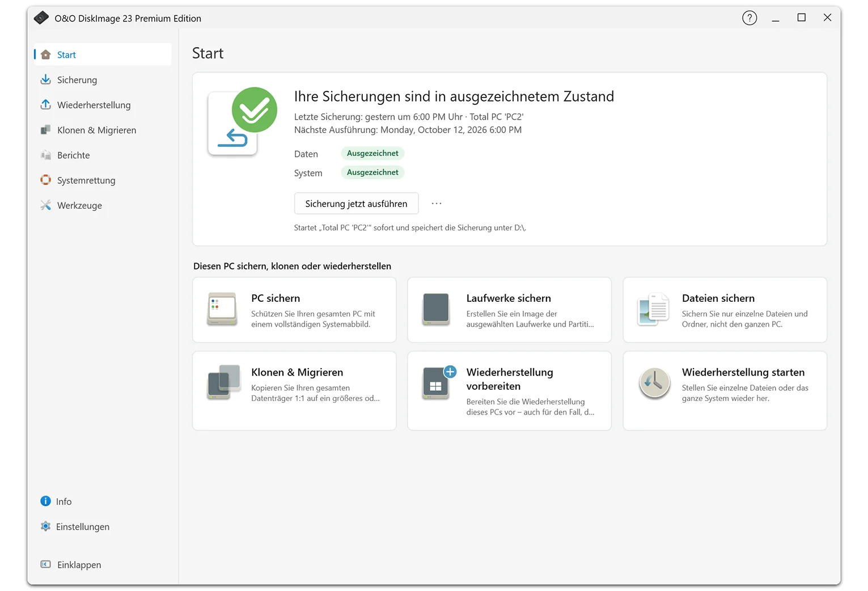This screenshot has width=868, height=591.
Task: Click the Daten Ausgezeichnet status badge
Action: coord(372,153)
